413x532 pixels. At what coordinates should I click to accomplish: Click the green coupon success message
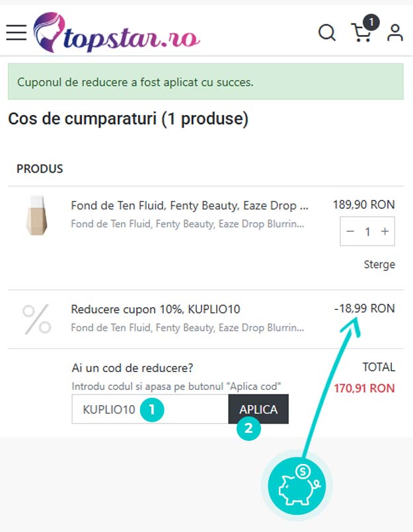tap(206, 82)
